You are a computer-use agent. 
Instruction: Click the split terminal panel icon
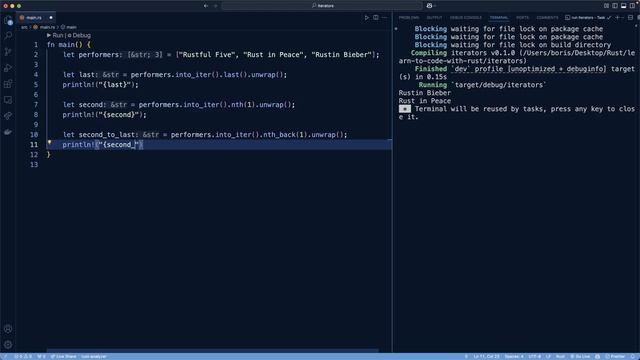pyautogui.click(x=630, y=18)
